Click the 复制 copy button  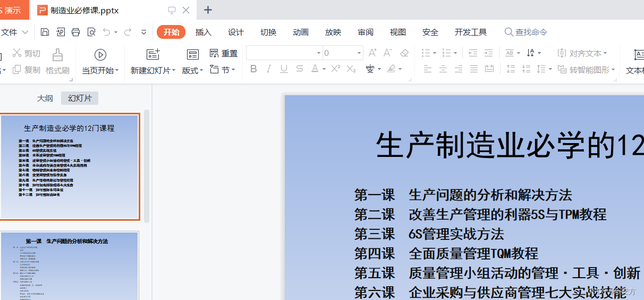[27, 70]
